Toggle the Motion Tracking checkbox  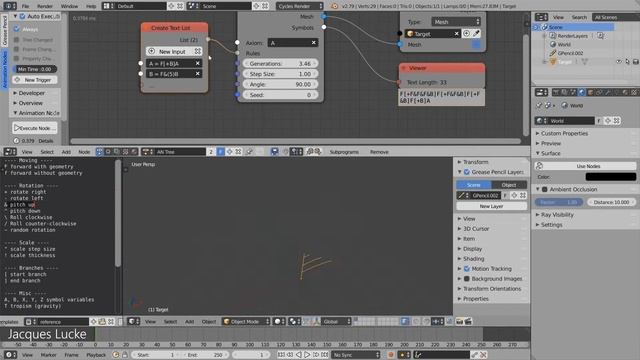467,269
